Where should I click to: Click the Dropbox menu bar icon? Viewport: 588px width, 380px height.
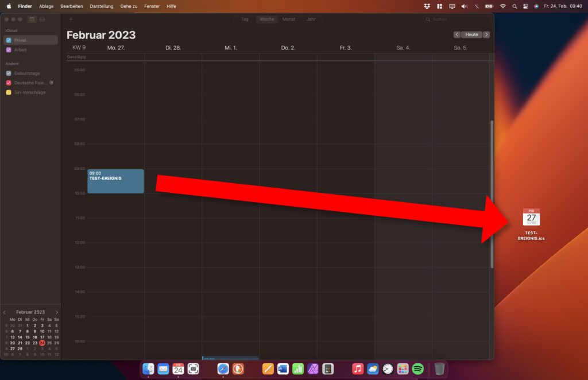pos(427,6)
